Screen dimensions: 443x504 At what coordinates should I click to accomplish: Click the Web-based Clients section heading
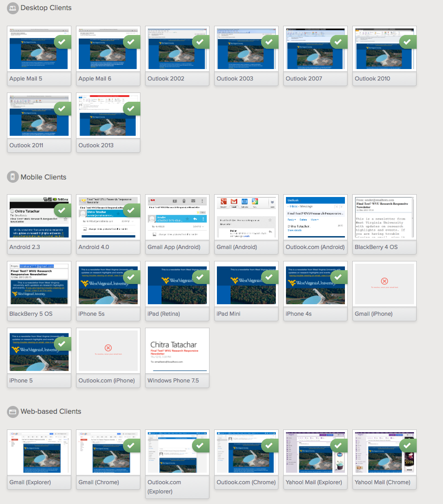pos(51,411)
